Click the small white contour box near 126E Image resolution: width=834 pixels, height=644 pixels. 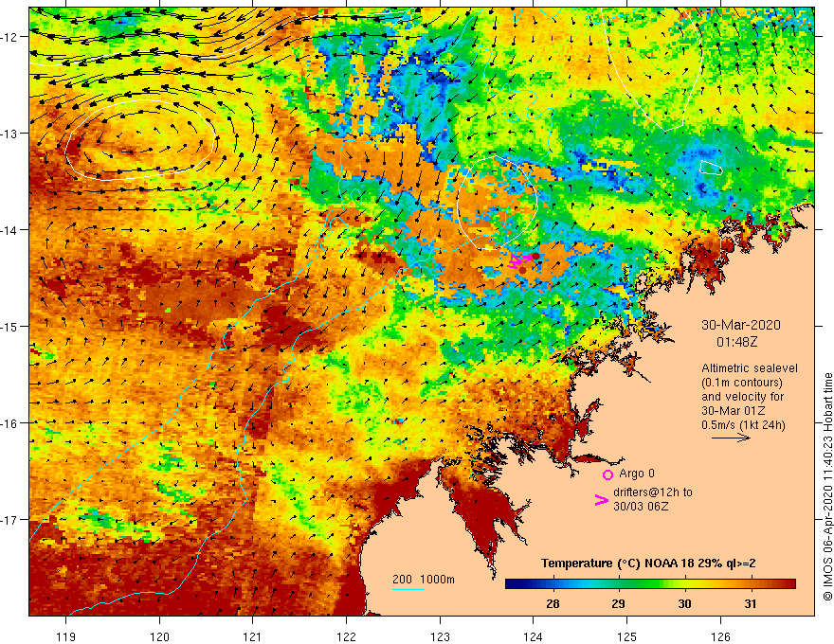(711, 168)
